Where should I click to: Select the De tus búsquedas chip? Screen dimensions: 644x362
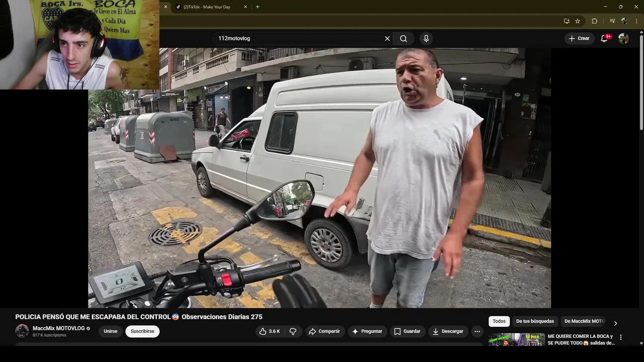pos(535,321)
